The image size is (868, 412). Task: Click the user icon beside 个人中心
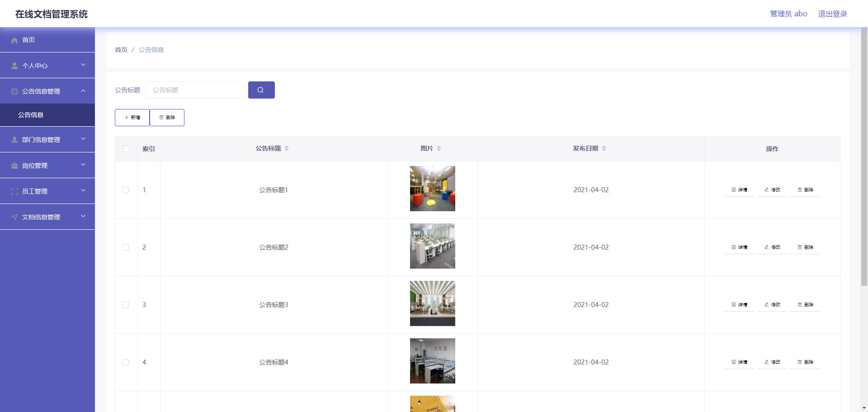click(x=14, y=66)
